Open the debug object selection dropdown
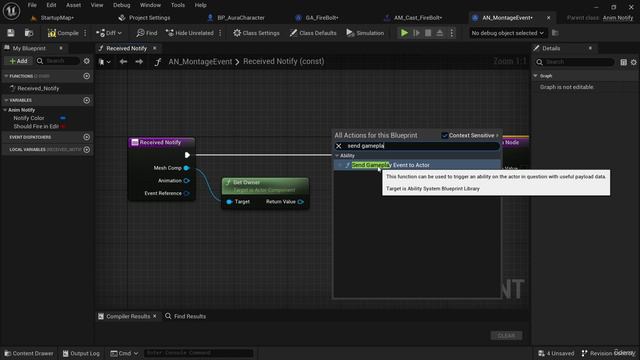The height and width of the screenshot is (360, 640). (507, 33)
